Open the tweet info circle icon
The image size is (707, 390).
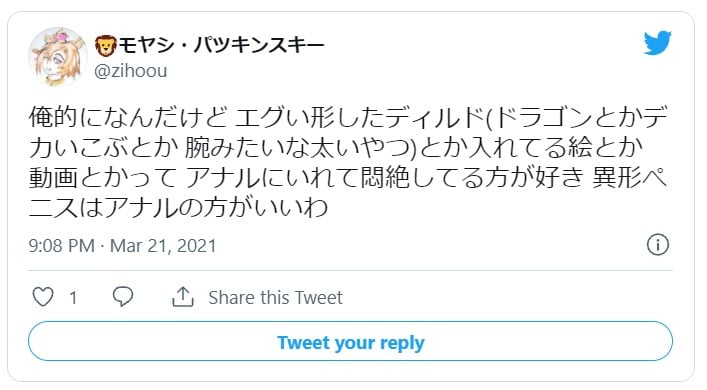[x=658, y=245]
